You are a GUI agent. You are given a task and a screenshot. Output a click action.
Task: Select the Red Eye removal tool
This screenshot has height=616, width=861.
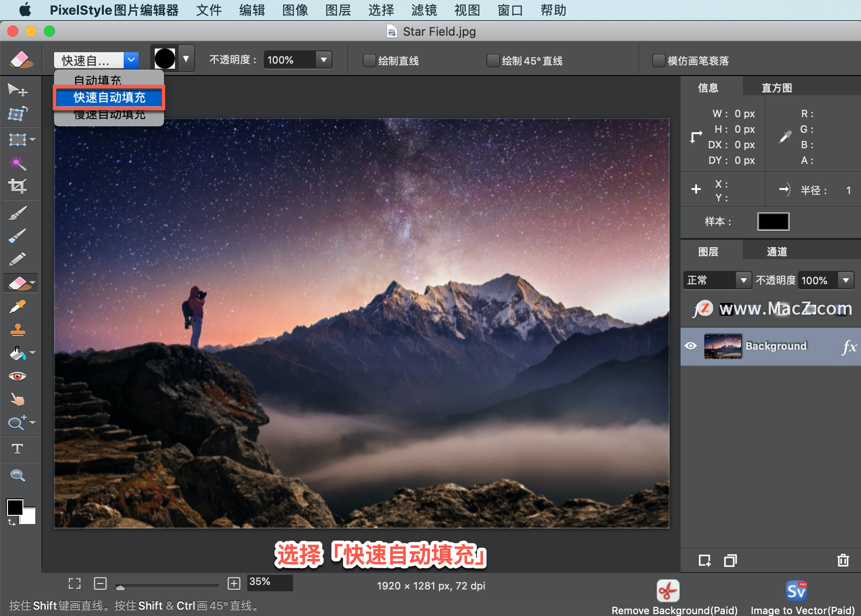pos(17,376)
